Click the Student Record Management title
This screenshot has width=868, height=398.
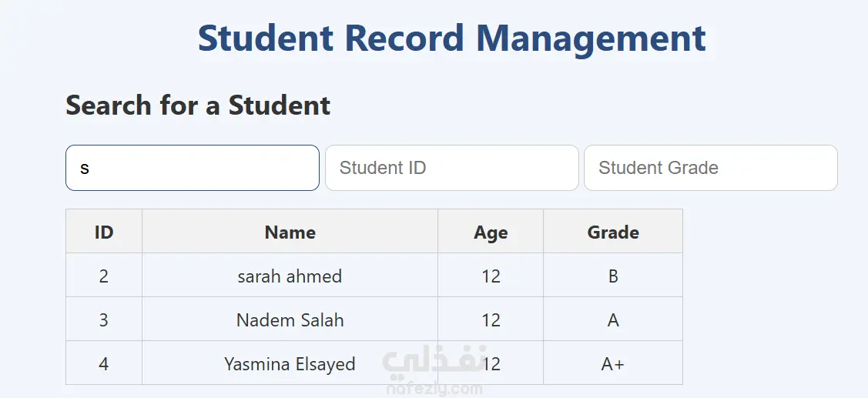[x=451, y=38]
